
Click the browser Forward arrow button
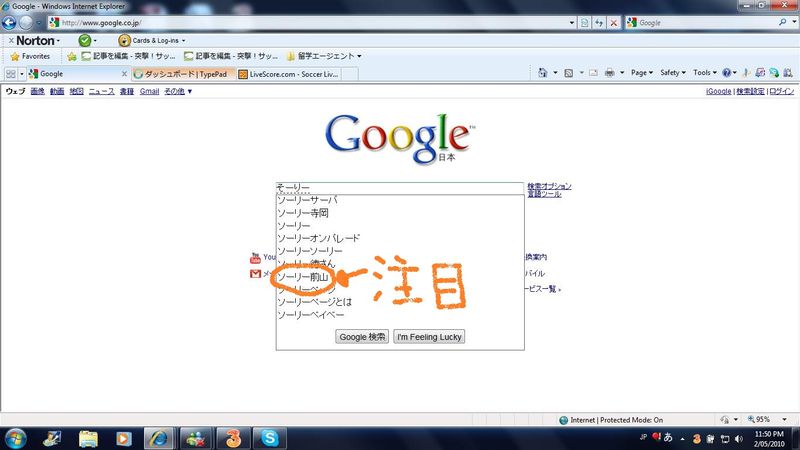(x=26, y=23)
